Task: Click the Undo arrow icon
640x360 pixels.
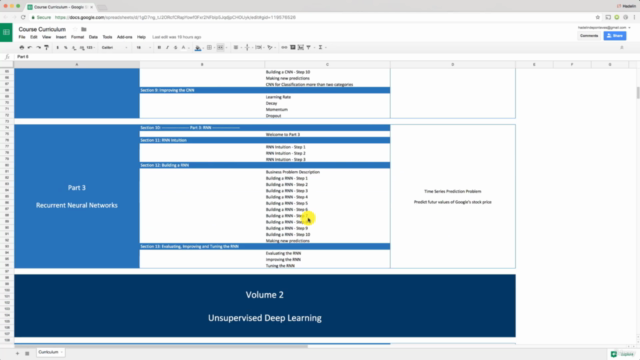Action: coord(30,47)
